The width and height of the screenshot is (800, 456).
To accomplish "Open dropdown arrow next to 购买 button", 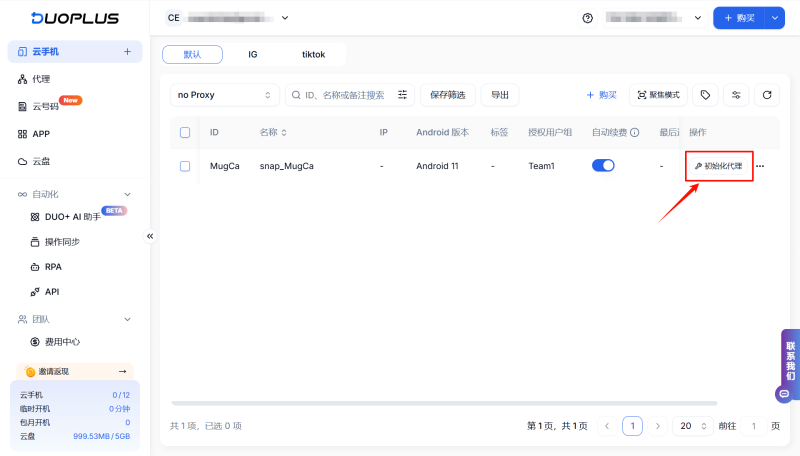I will click(775, 18).
